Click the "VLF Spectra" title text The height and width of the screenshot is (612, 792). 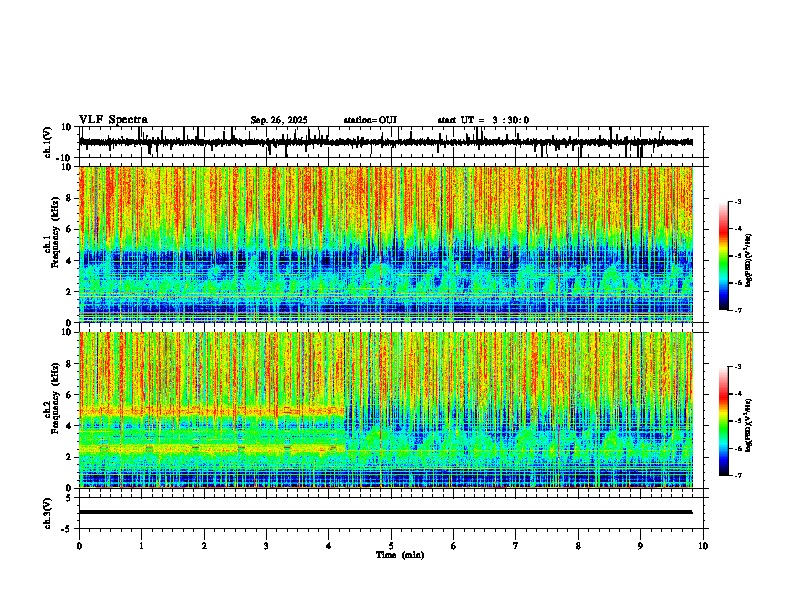pos(113,120)
